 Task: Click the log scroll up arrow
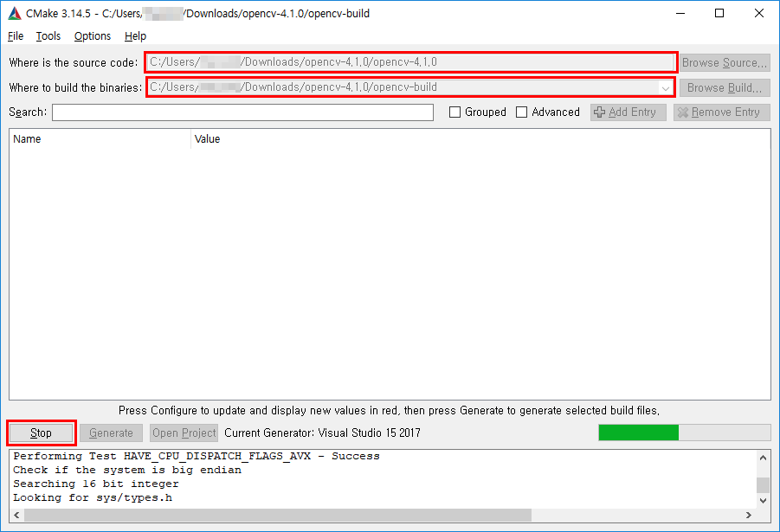(763, 457)
